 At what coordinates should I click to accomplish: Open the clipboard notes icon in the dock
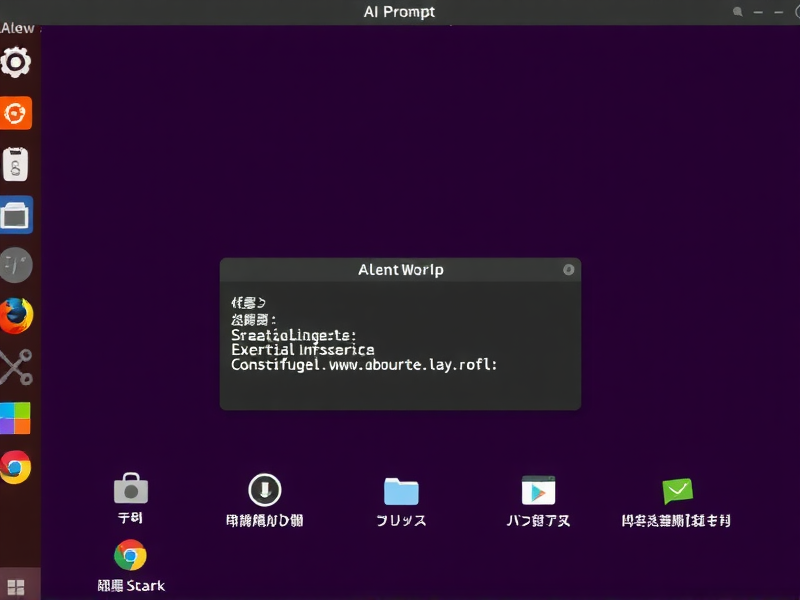(16, 164)
